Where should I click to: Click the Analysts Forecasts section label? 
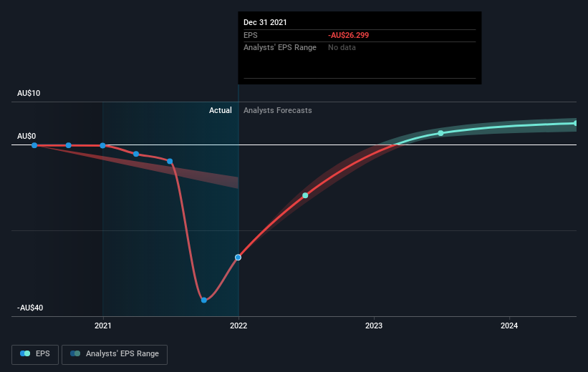tap(277, 110)
